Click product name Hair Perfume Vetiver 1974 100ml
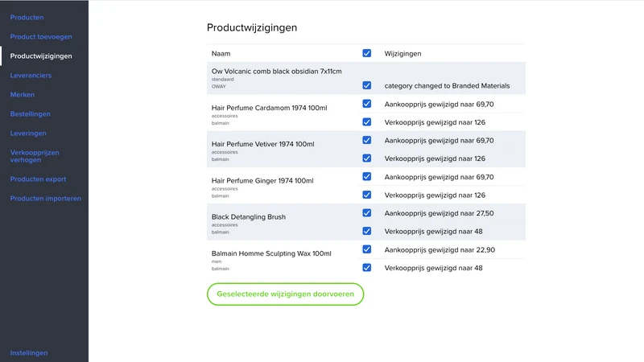The height and width of the screenshot is (362, 644). (x=263, y=144)
